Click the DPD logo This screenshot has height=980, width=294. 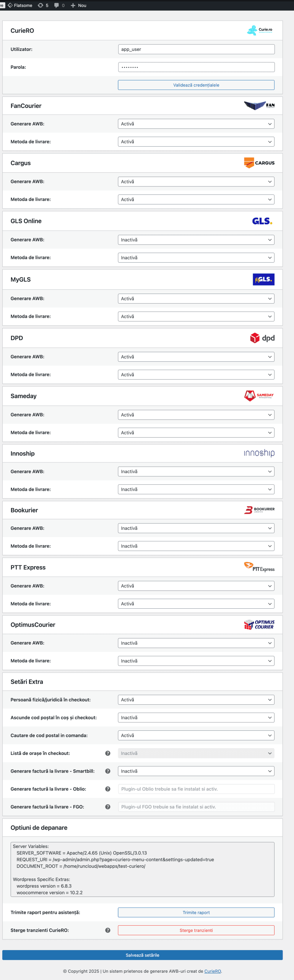(262, 338)
